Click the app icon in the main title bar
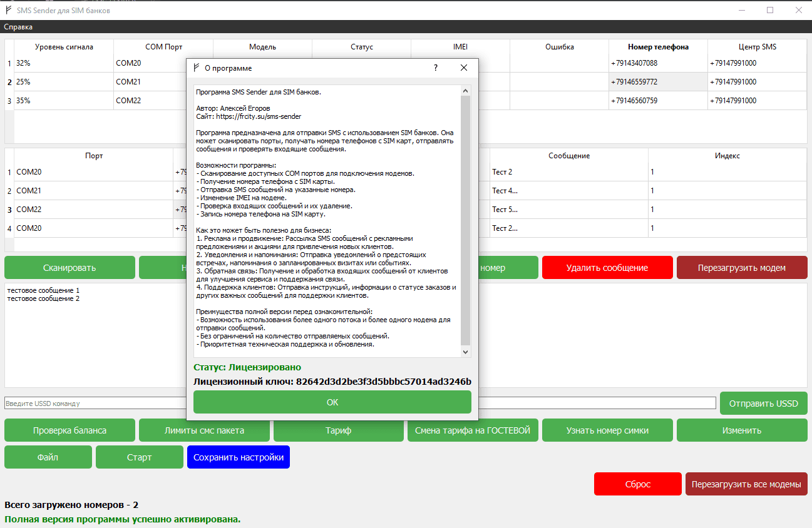 click(9, 10)
